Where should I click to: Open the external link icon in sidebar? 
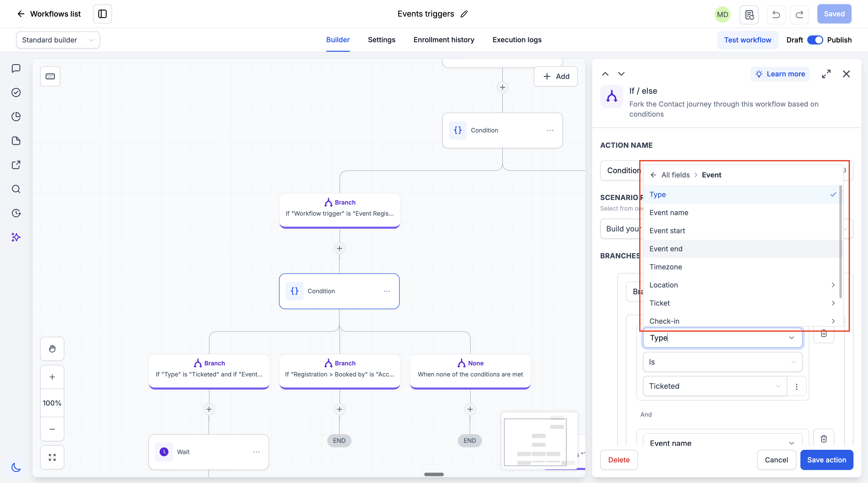(16, 165)
